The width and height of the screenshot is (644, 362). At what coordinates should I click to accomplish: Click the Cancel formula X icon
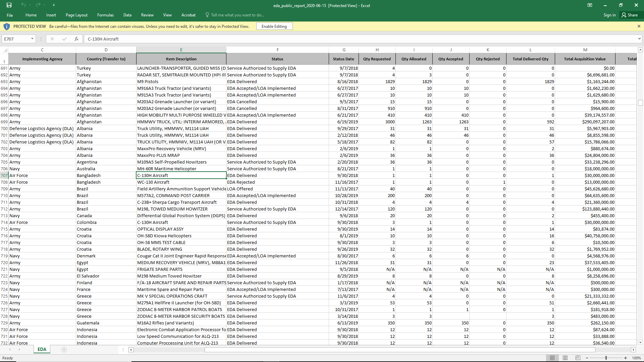52,39
